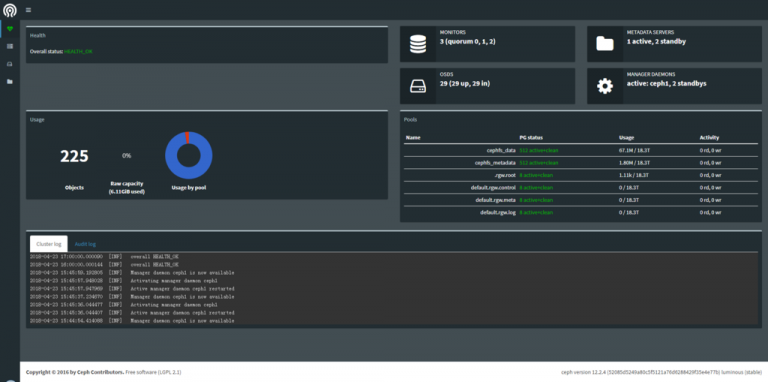Click the 15:44:54 Manager daemon available entry

pos(132,321)
